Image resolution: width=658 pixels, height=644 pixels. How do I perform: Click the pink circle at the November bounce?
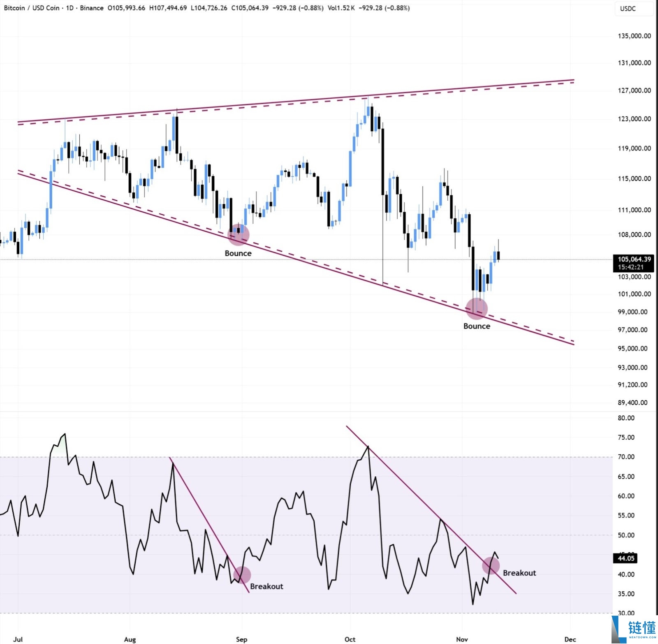click(x=477, y=308)
